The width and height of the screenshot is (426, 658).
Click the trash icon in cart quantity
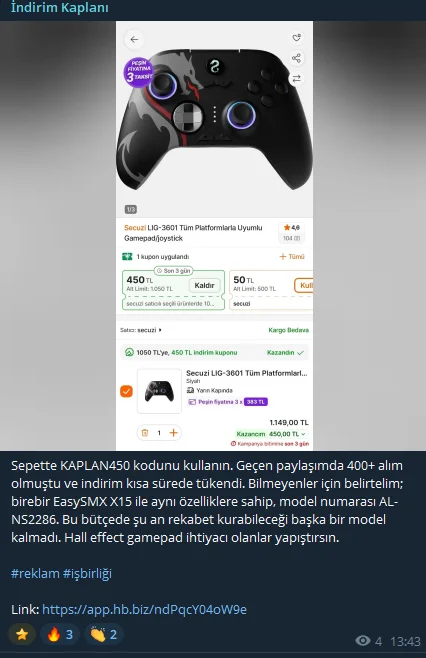pyautogui.click(x=145, y=433)
